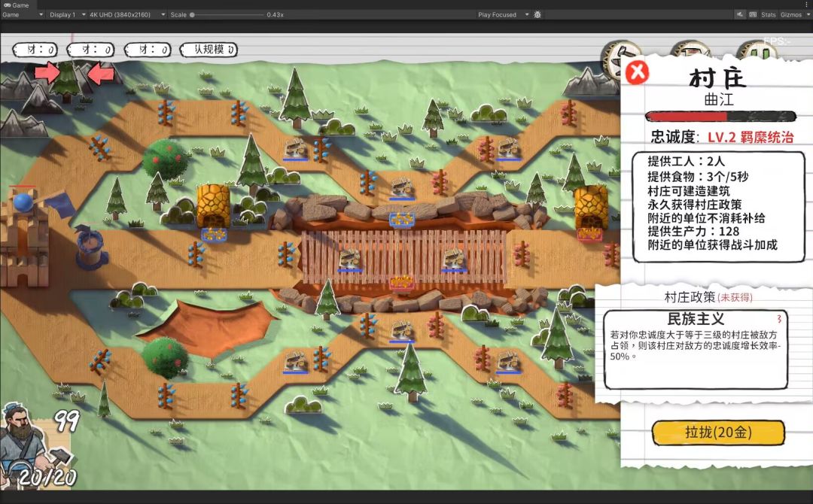This screenshot has height=504, width=813.
Task: Click the 从规模 0 counter pill
Action: coord(209,50)
